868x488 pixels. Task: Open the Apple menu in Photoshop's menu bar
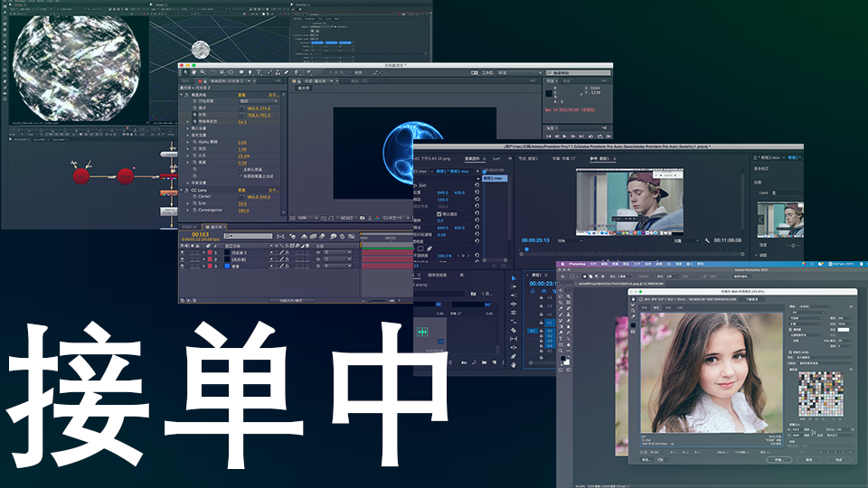coord(562,264)
